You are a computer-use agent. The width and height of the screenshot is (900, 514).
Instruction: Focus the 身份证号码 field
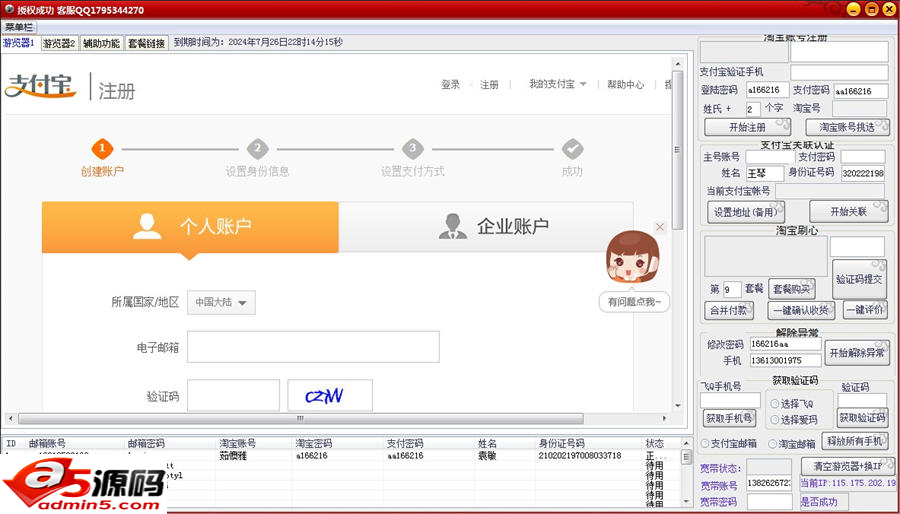(863, 173)
